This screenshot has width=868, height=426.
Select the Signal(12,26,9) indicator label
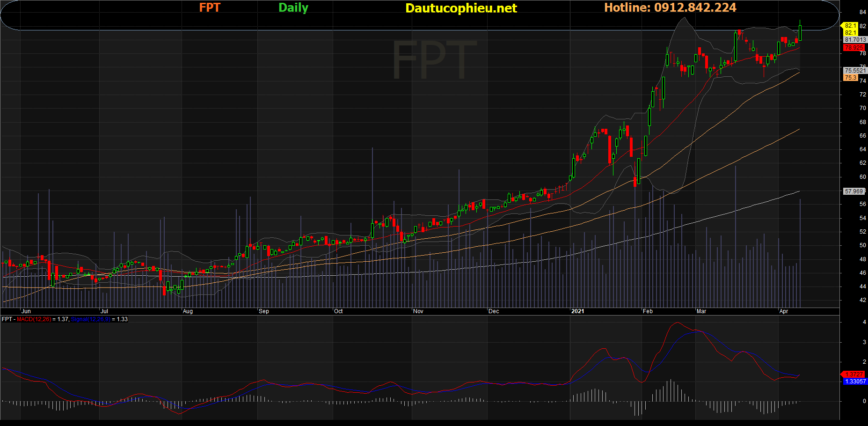[91, 319]
